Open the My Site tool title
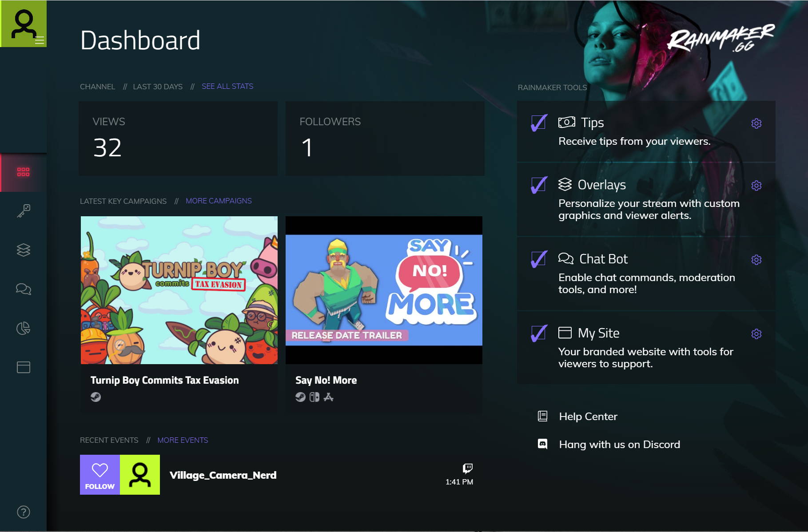Image resolution: width=808 pixels, height=532 pixels. click(598, 333)
